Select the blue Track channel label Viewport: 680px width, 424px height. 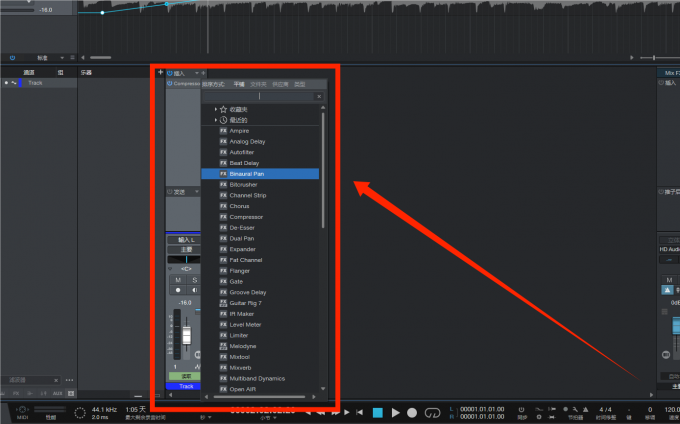[x=183, y=386]
